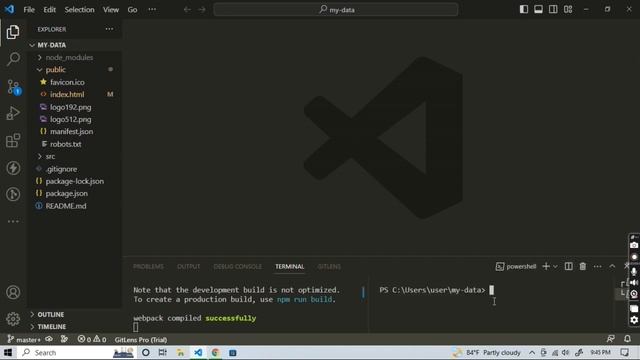Viewport: 640px width, 360px height.
Task: Create a new terminal with plus
Action: click(546, 267)
